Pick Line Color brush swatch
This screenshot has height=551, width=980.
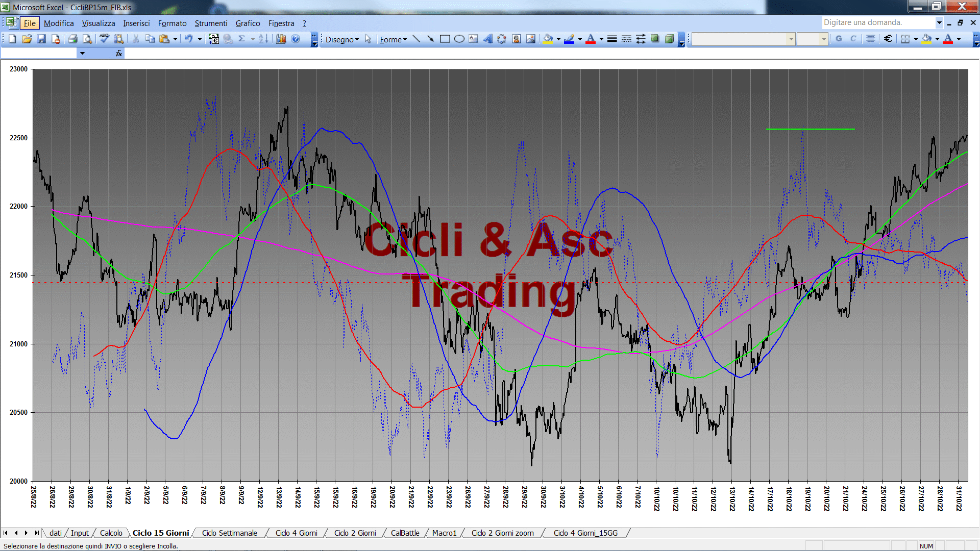point(570,39)
